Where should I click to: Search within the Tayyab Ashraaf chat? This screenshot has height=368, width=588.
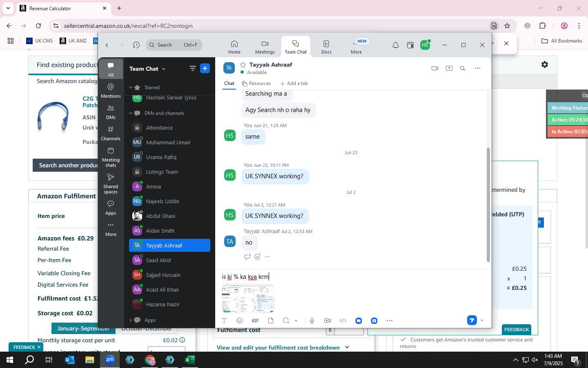pos(463,68)
